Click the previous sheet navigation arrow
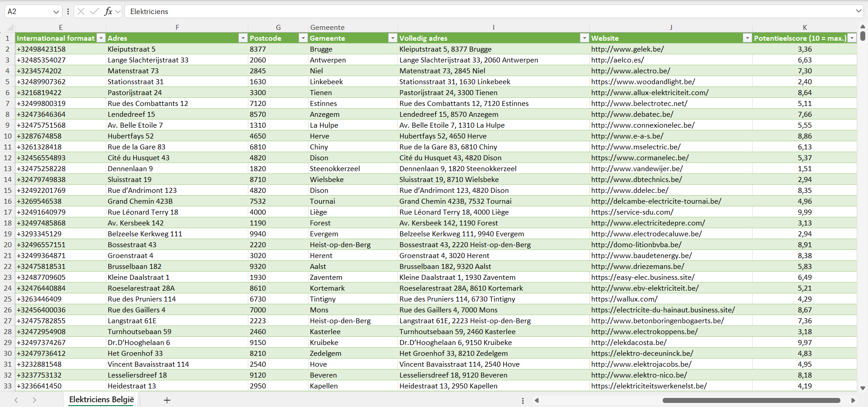868x407 pixels. [x=16, y=400]
